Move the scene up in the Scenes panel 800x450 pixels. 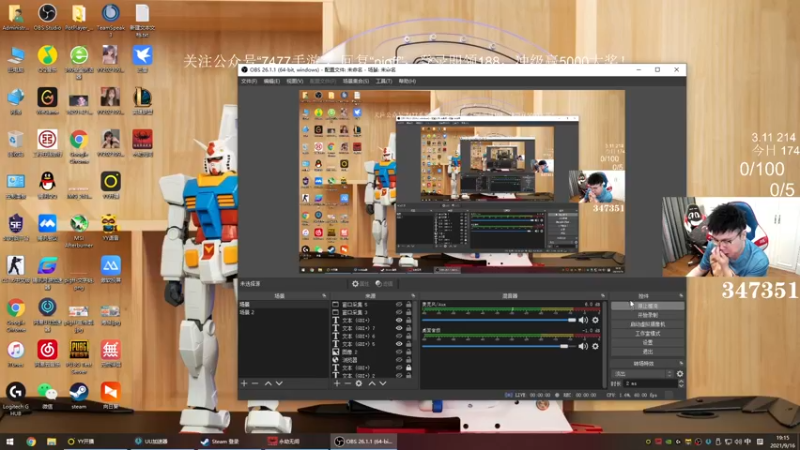[268, 383]
